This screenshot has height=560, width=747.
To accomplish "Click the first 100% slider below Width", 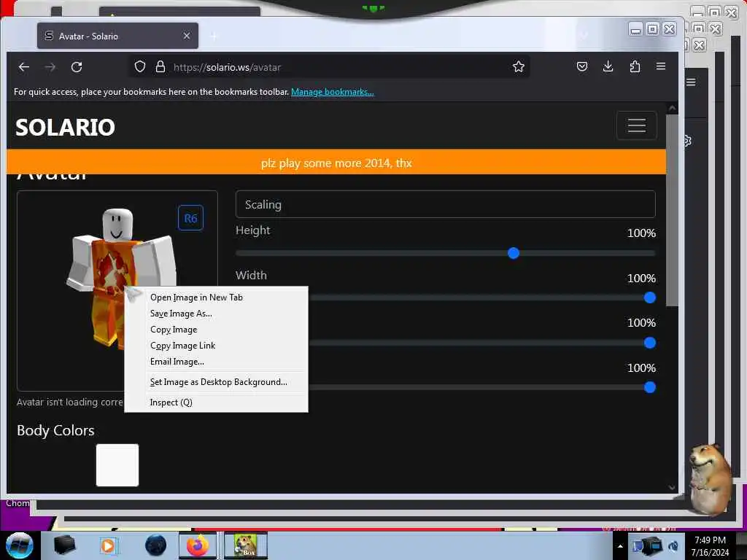I will point(650,343).
